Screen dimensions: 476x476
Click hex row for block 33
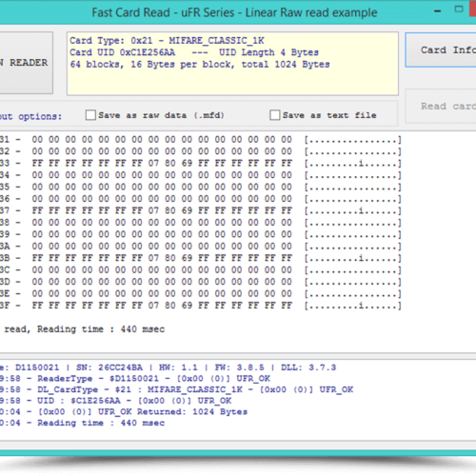point(201,164)
